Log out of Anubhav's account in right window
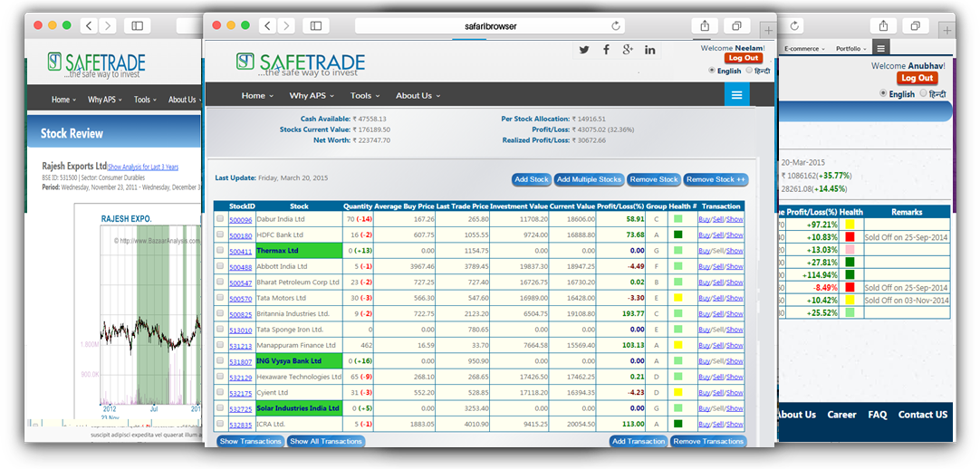This screenshot has width=980, height=469. pos(918,78)
